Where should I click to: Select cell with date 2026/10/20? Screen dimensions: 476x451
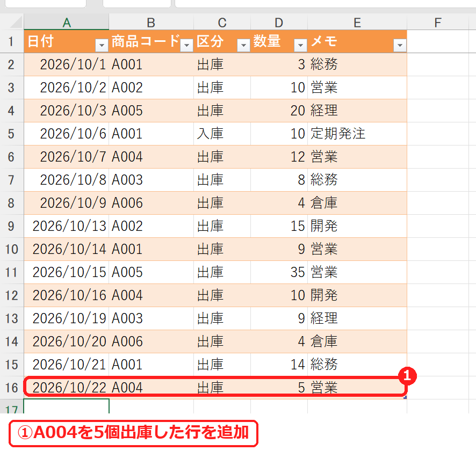pyautogui.click(x=66, y=341)
